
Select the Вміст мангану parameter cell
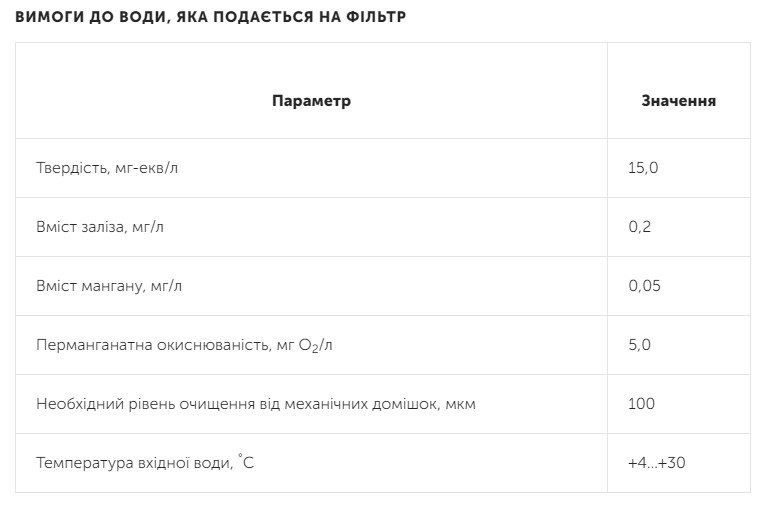point(109,286)
